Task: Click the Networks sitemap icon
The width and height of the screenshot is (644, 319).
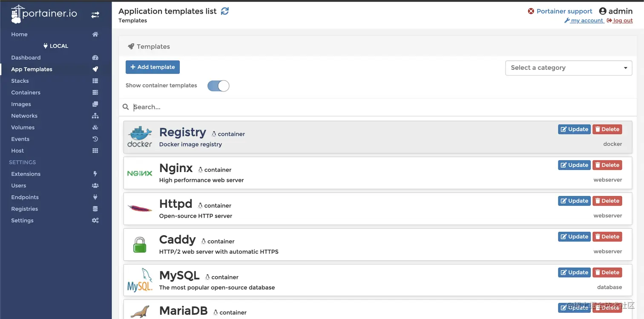Action: (95, 116)
